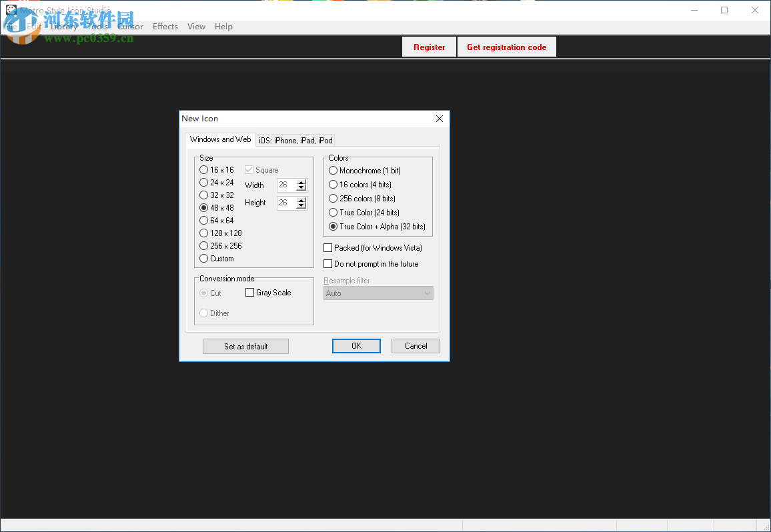Open the Effects menu
This screenshot has width=771, height=532.
click(x=165, y=27)
